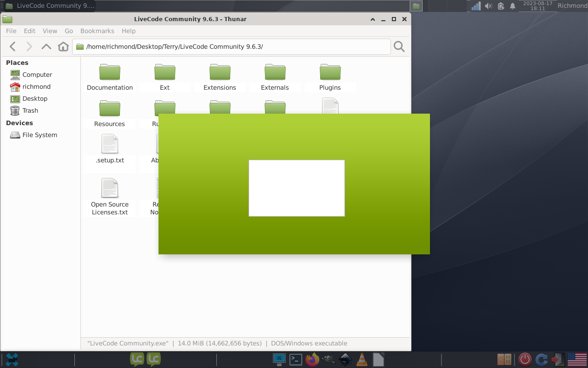Click the show desktop monitor icon

coord(279,359)
